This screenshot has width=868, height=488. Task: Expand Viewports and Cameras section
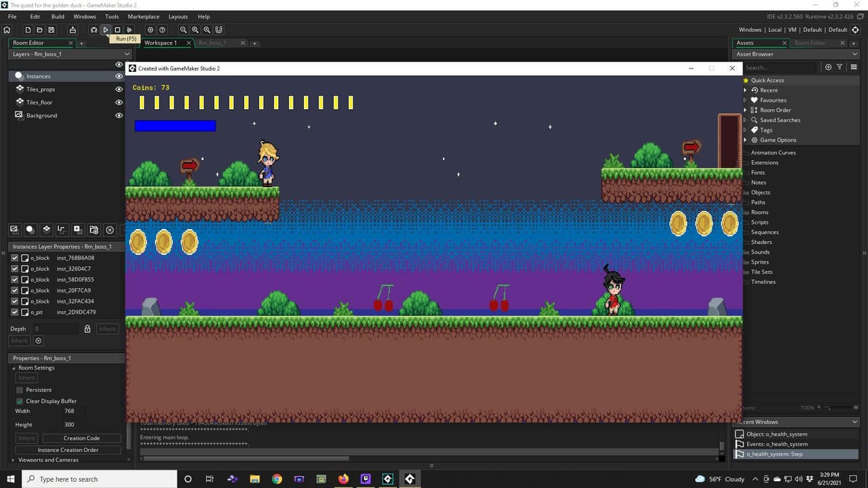click(14, 460)
